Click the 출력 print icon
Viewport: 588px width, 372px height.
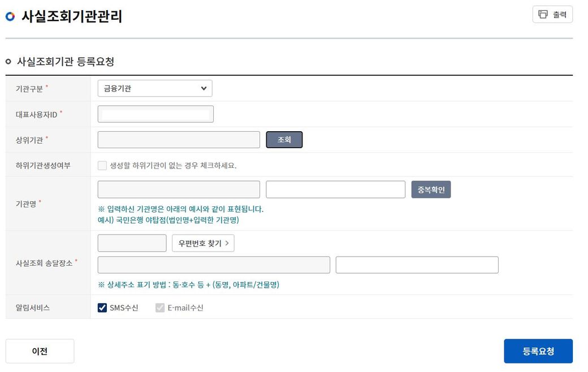pos(543,15)
